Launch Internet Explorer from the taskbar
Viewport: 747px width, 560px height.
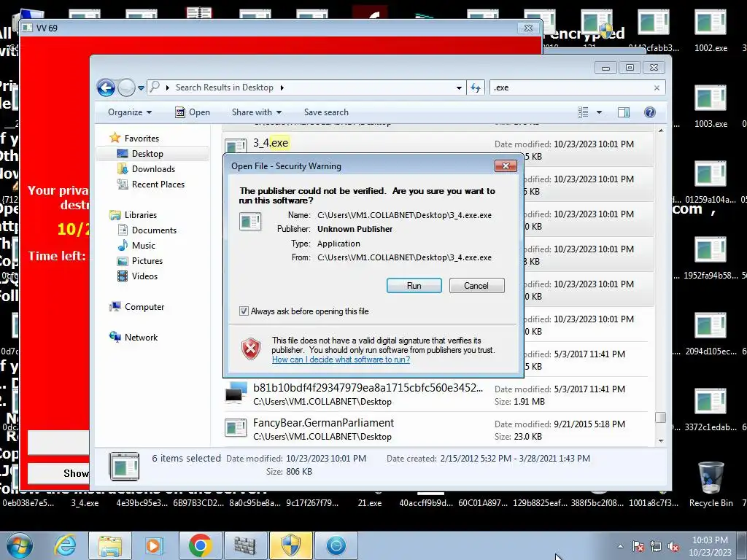[65, 545]
